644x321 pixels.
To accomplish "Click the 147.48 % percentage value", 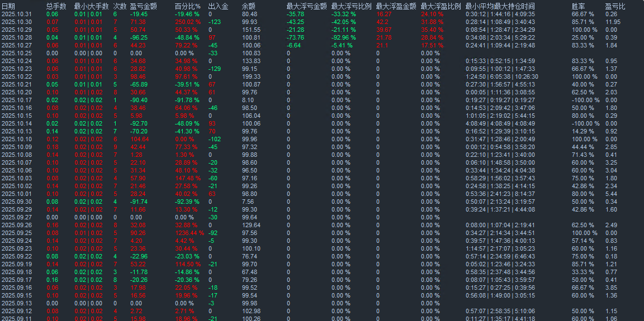I will [187, 178].
